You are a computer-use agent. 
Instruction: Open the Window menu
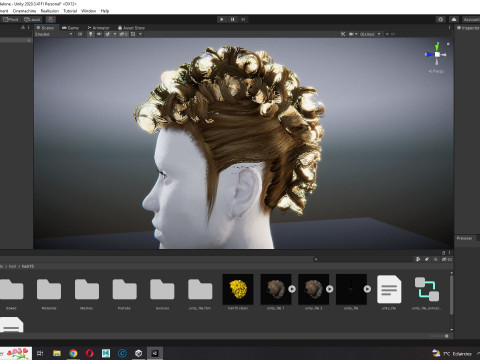pos(88,11)
